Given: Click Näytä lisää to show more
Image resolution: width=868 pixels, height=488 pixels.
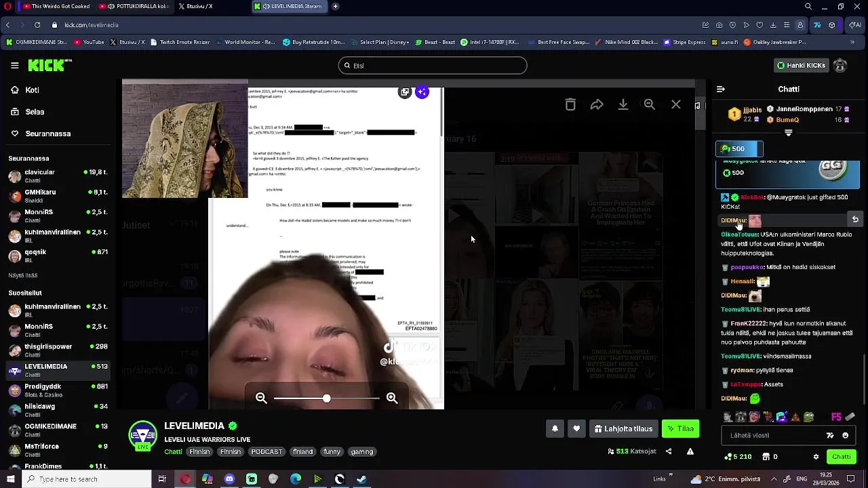Looking at the screenshot, I should [x=22, y=276].
